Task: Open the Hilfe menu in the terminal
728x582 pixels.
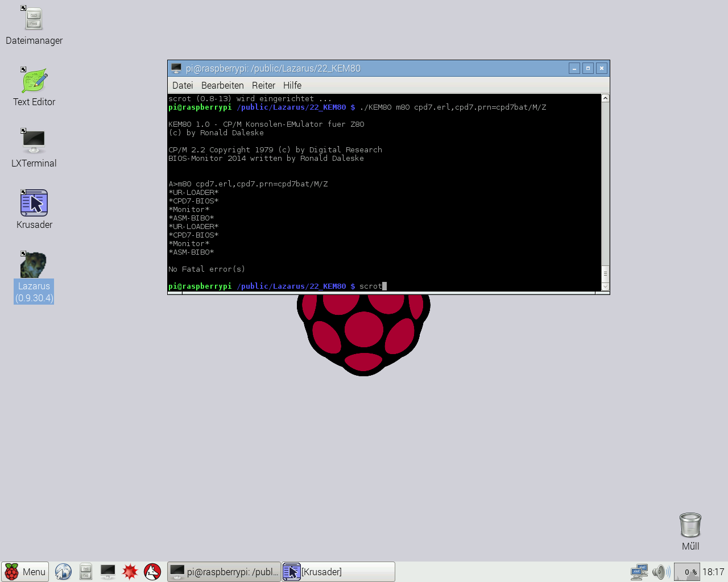Action: click(x=292, y=85)
